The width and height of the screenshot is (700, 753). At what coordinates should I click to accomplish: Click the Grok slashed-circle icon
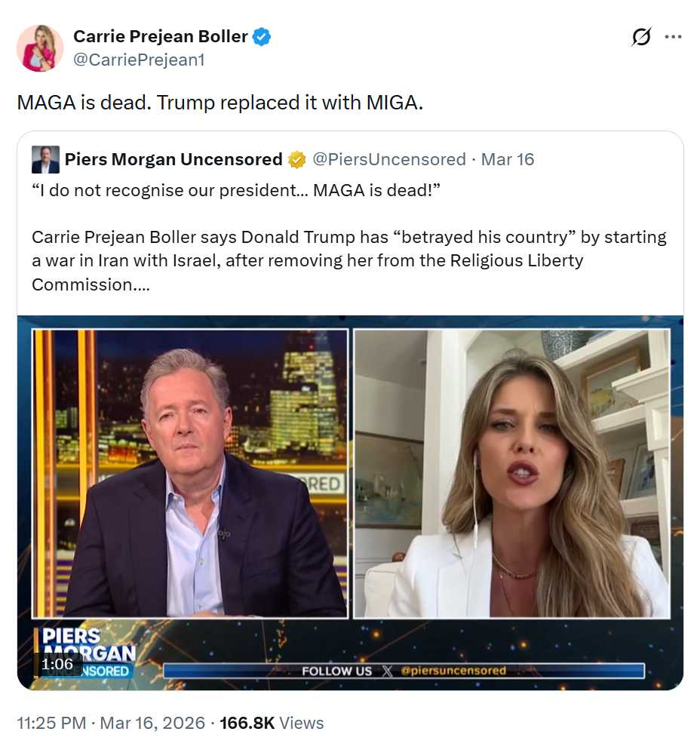coord(641,37)
